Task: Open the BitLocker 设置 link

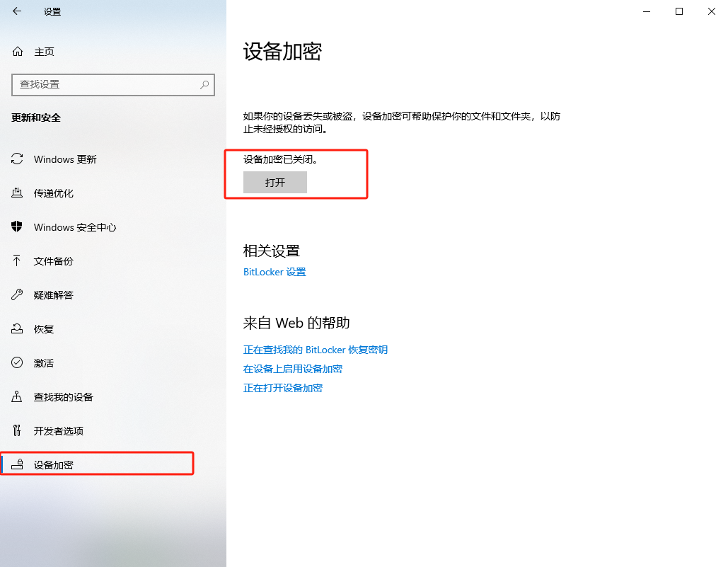Action: 275,272
